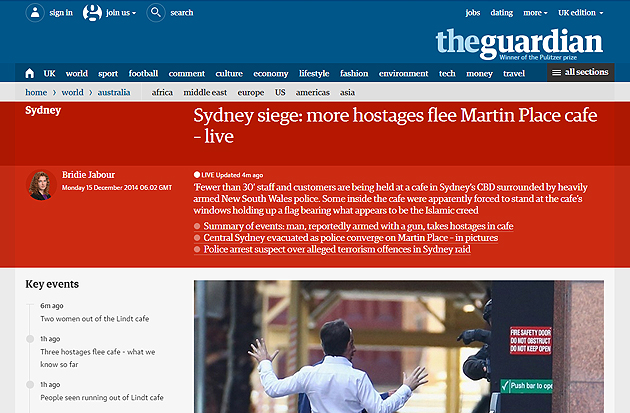Open 'Police arrest suspect' story link
This screenshot has width=630, height=413.
337,249
